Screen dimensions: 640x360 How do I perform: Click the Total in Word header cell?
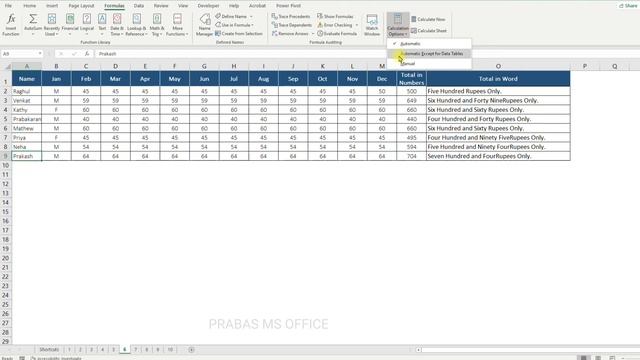coord(498,79)
